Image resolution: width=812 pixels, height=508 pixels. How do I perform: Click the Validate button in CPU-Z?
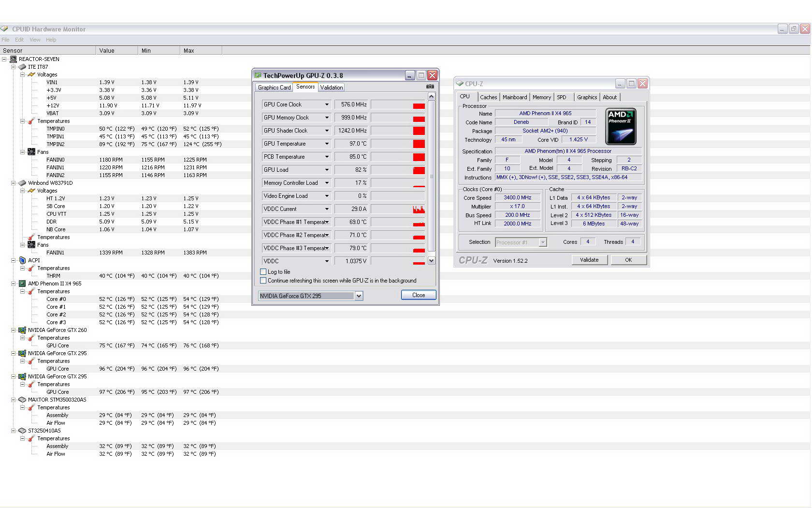(x=589, y=260)
